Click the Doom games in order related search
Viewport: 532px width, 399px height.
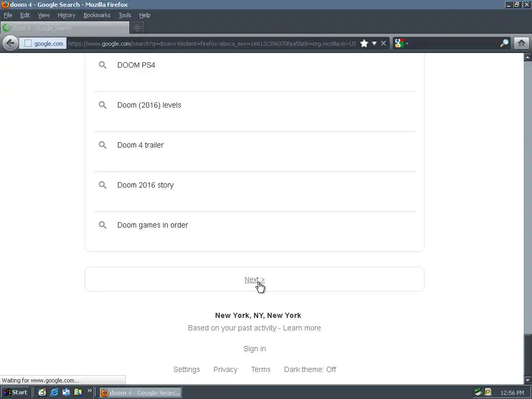[153, 225]
